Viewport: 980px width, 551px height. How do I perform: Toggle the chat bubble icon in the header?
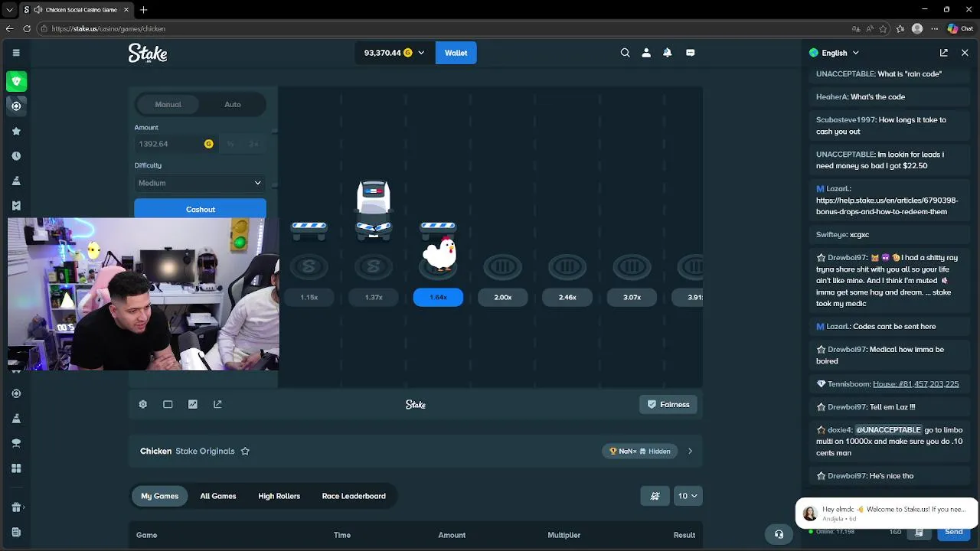(x=690, y=53)
